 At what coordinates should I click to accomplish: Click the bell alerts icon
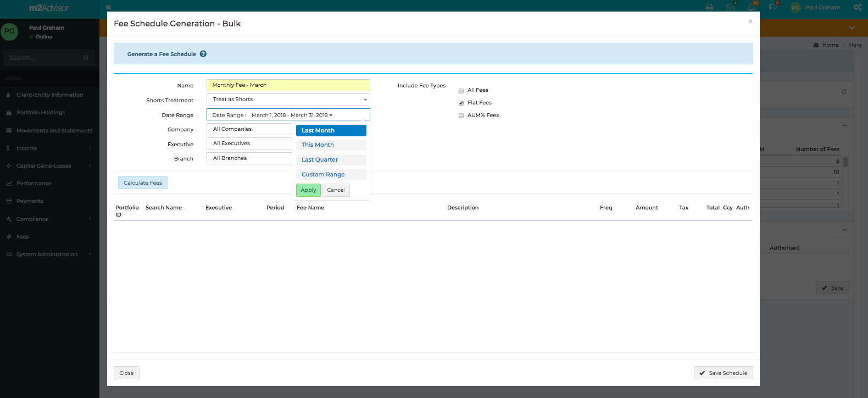(x=751, y=8)
